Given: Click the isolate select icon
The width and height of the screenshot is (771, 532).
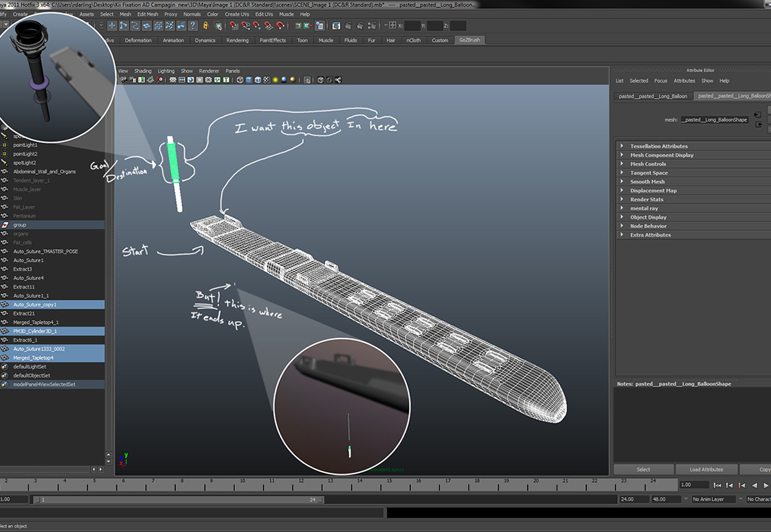Looking at the screenshot, I should [306, 80].
